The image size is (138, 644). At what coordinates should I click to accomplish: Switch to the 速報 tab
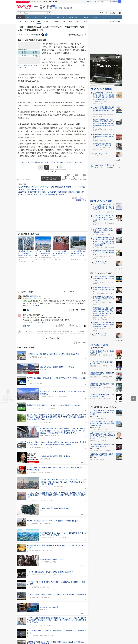(x=28, y=17)
